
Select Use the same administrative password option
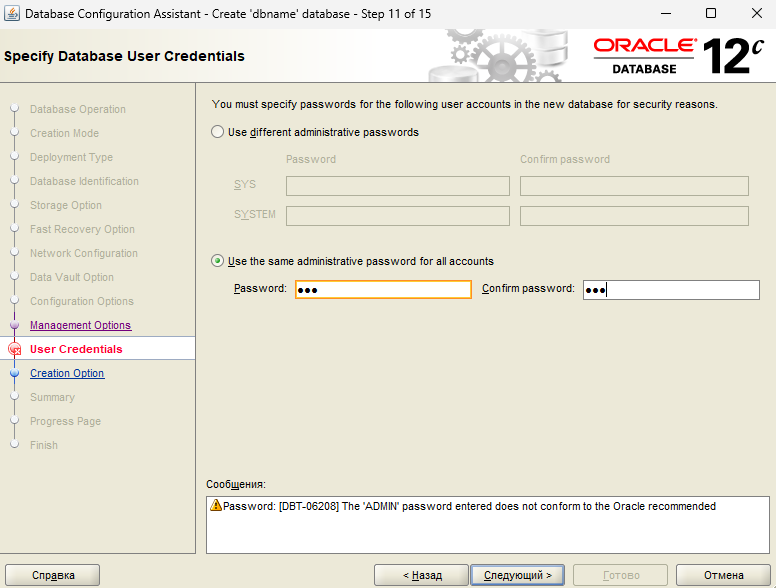click(217, 261)
